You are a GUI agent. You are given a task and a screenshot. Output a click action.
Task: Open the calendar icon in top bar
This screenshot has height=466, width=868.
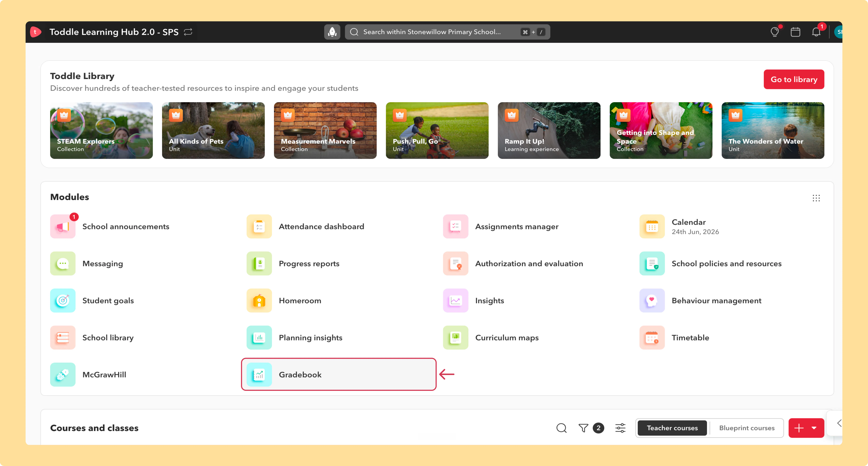(795, 32)
